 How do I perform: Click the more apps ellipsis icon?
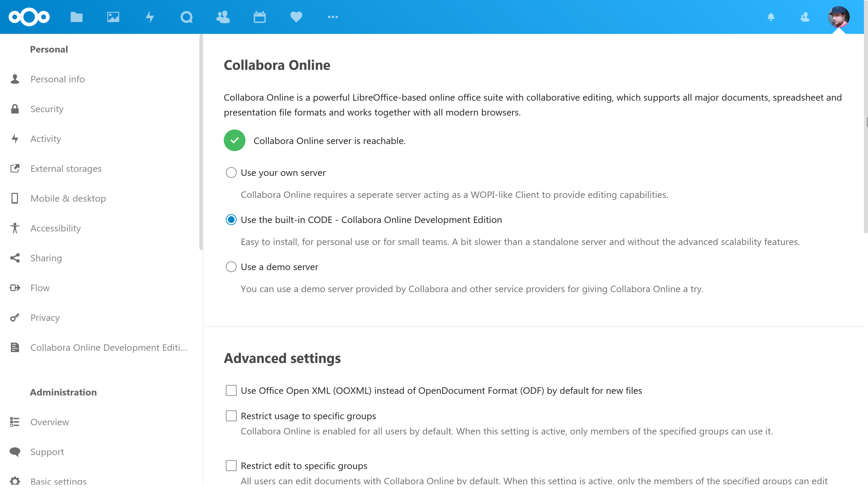tap(333, 17)
